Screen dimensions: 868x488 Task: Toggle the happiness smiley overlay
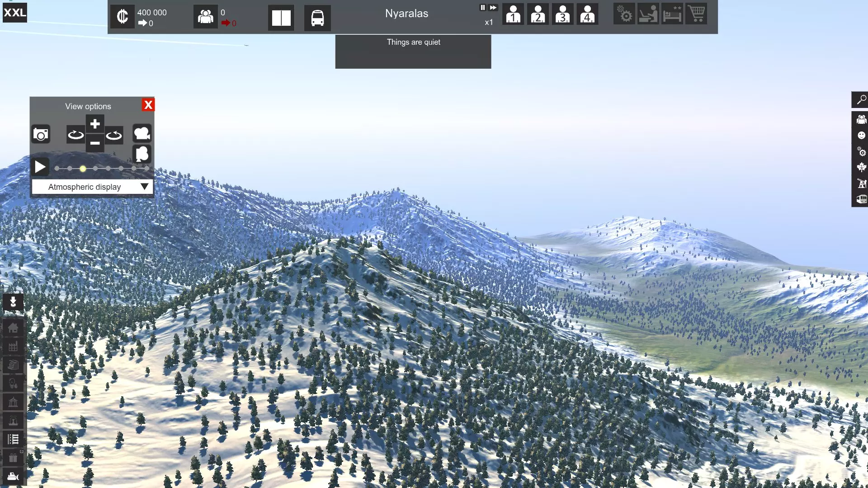(x=861, y=136)
